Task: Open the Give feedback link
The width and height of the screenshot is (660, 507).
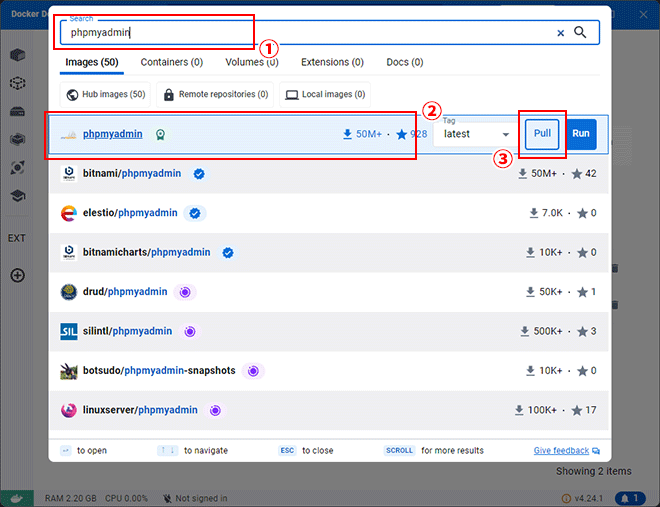Action: tap(566, 451)
